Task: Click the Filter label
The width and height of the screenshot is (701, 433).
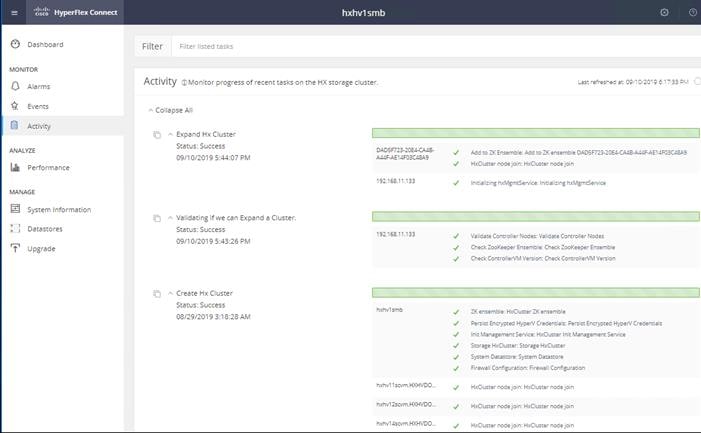Action: point(152,46)
